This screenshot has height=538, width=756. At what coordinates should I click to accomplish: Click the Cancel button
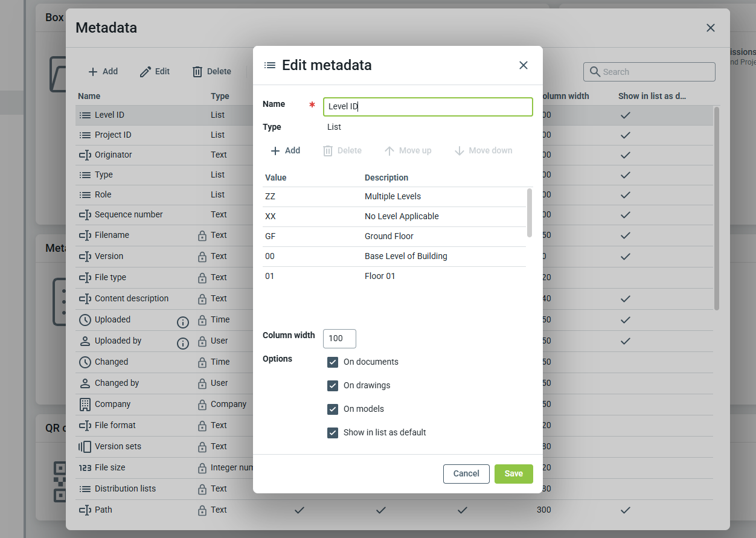[466, 474]
